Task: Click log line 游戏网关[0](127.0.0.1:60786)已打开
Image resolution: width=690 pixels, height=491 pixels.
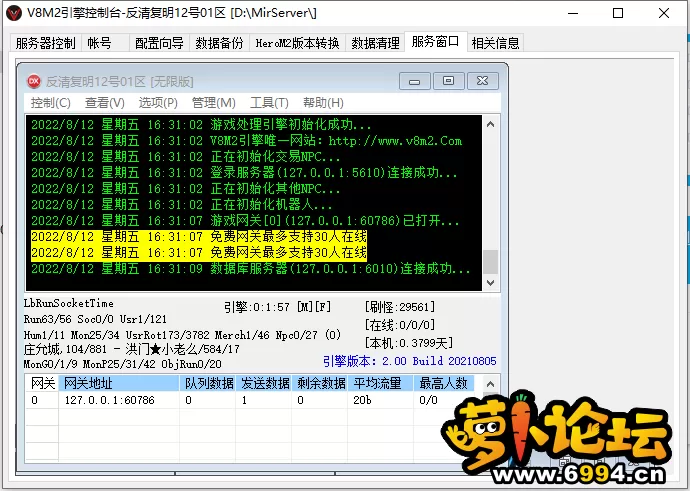Action: [x=246, y=220]
